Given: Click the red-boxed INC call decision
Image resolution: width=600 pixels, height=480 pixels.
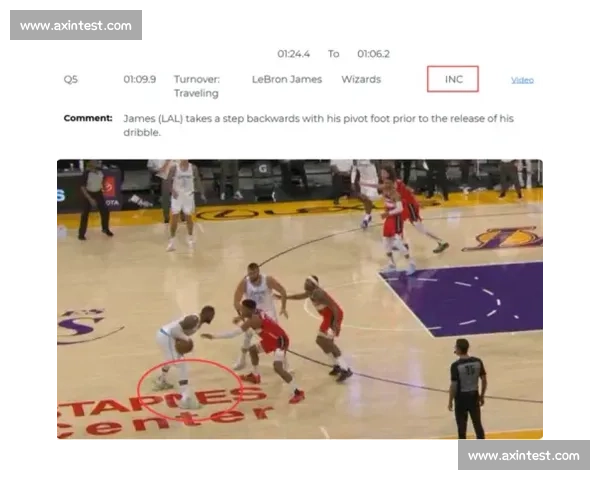Looking at the screenshot, I should click(453, 79).
